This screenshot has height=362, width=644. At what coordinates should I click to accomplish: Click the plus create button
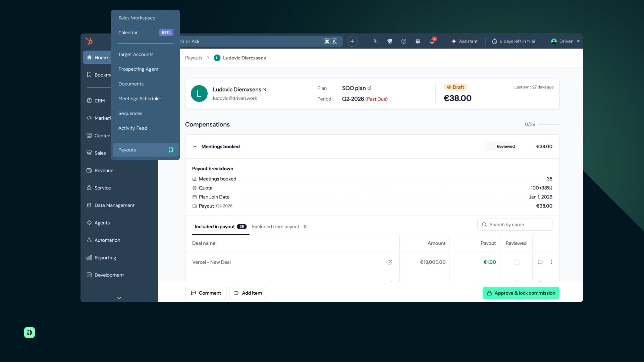pos(352,41)
